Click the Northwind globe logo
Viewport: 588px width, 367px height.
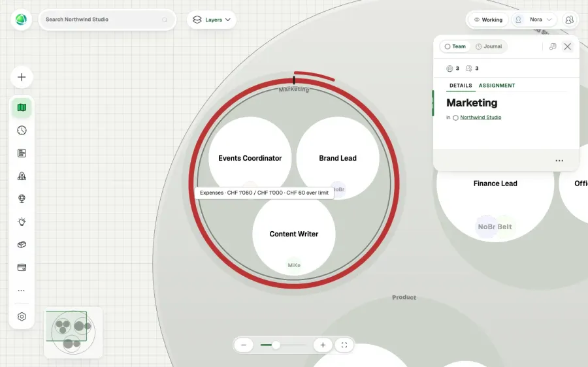click(x=22, y=20)
